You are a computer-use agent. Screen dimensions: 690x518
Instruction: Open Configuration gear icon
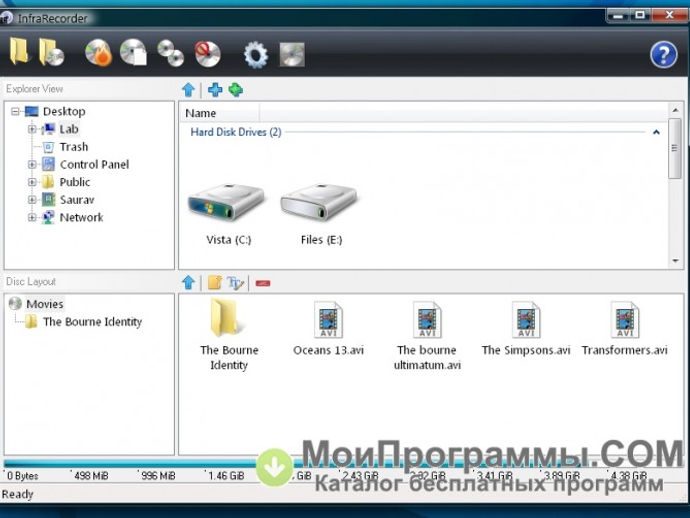point(256,55)
